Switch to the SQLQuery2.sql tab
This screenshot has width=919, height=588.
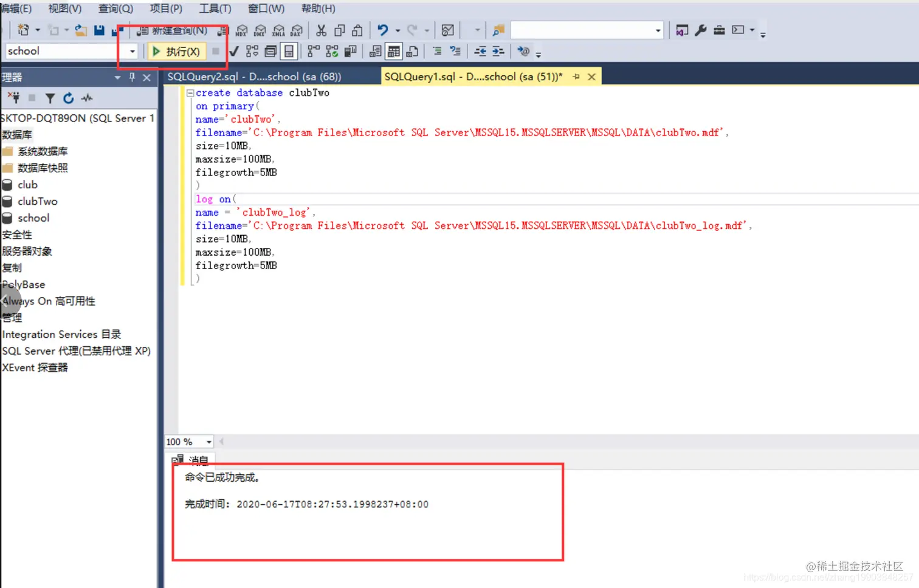(x=254, y=77)
